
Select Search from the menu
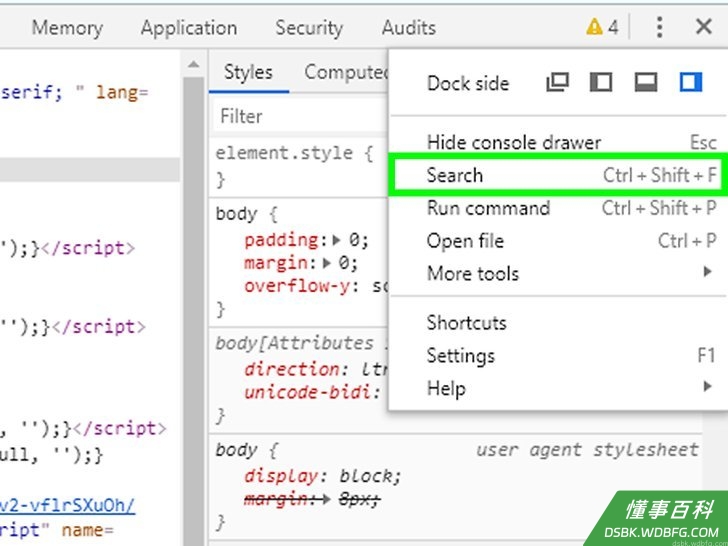click(x=557, y=175)
